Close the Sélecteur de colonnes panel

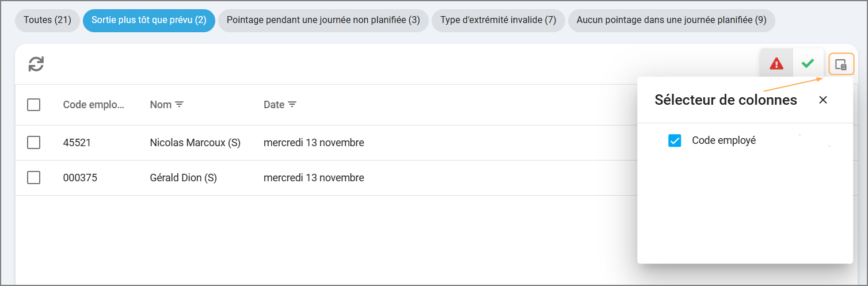pyautogui.click(x=823, y=100)
